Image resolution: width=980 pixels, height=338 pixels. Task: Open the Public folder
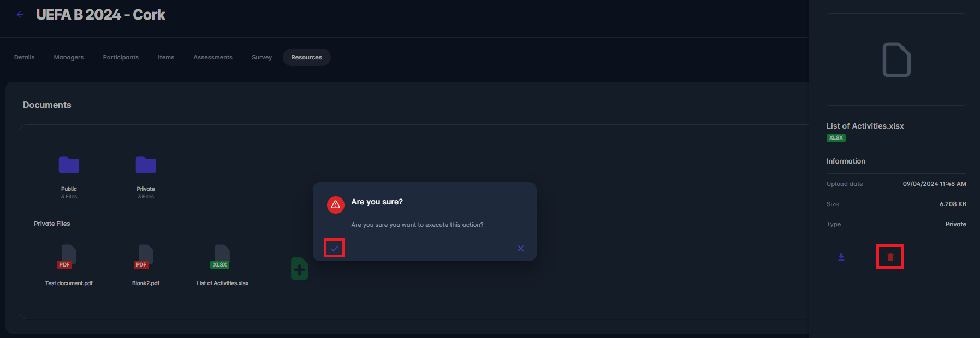(69, 165)
